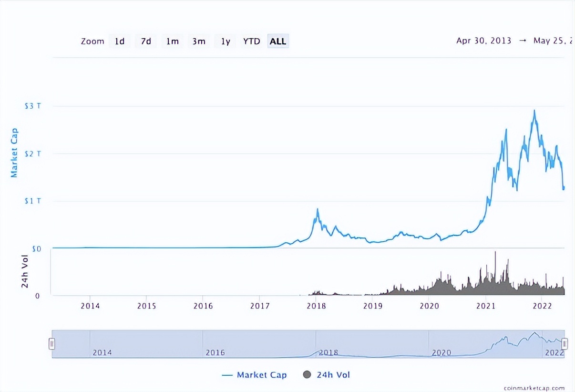Click the 2020 x-axis year label
575x392 pixels.
point(429,305)
